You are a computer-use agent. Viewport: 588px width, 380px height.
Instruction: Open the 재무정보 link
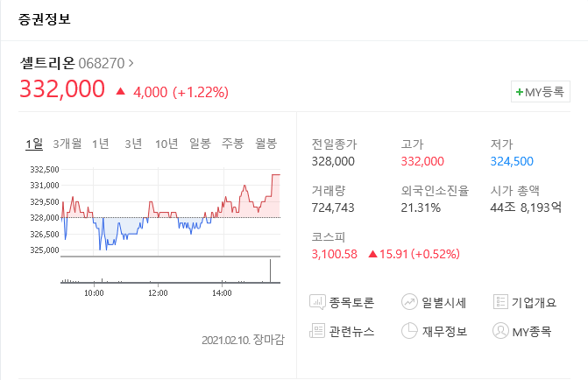[x=444, y=331]
